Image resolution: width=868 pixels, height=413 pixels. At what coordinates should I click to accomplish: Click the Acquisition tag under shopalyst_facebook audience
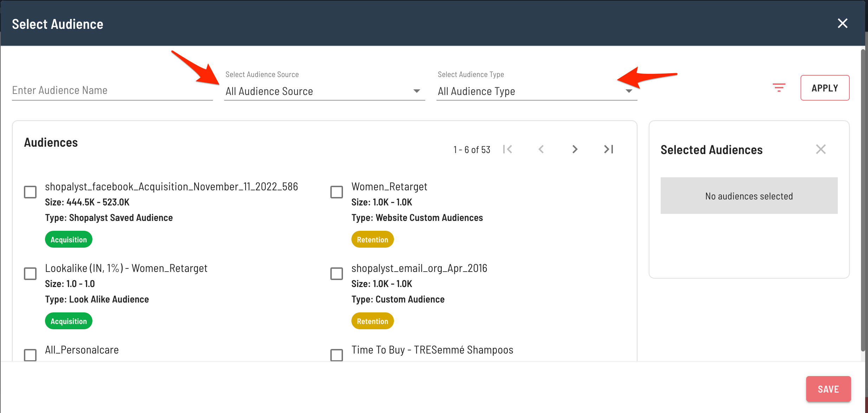tap(69, 240)
